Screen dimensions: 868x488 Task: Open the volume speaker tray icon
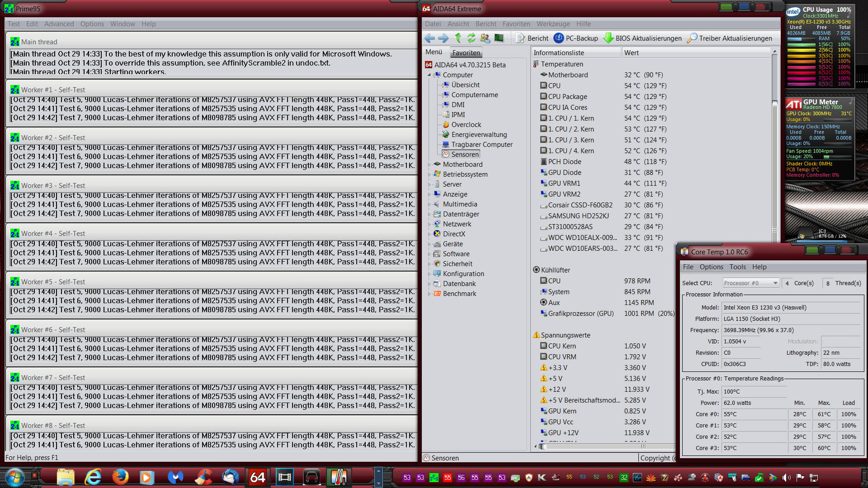pos(787,478)
